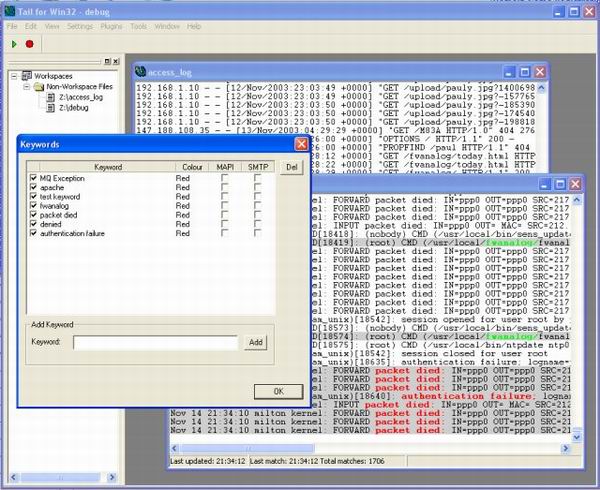Click the MAPI column header
This screenshot has width=600, height=490.
pyautogui.click(x=225, y=167)
